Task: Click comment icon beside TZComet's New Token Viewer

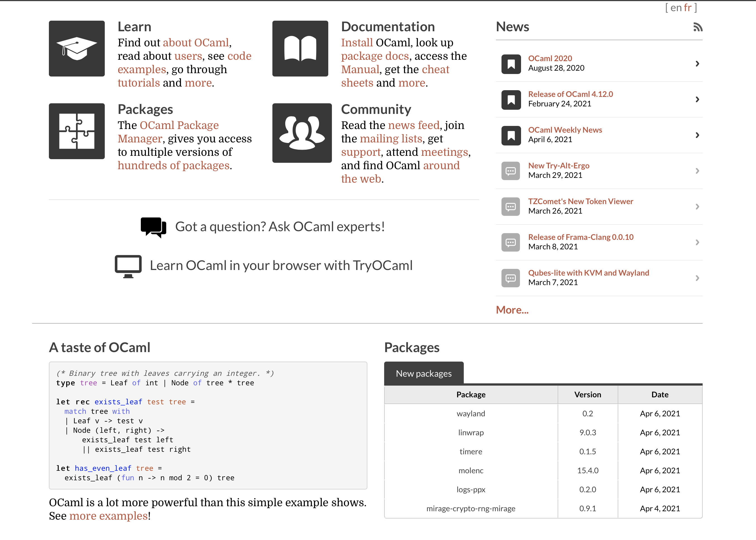Action: pos(511,207)
